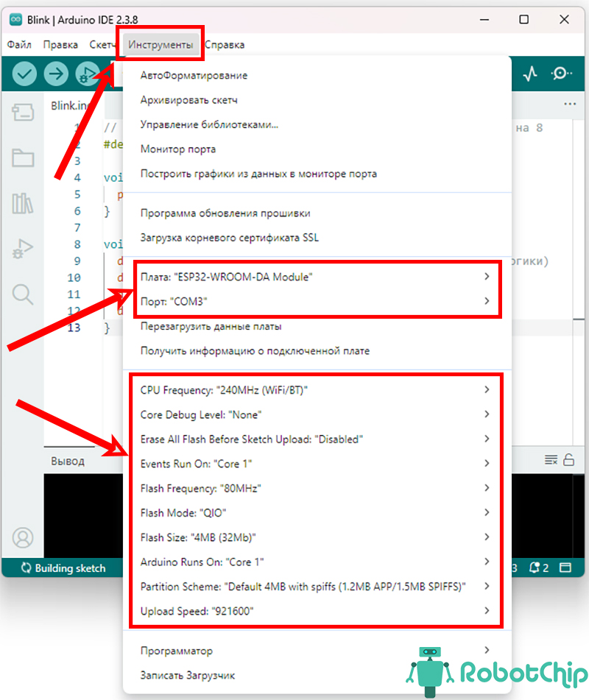The width and height of the screenshot is (589, 700).
Task: Click the Verify checkmark toolbar button
Action: click(x=24, y=74)
